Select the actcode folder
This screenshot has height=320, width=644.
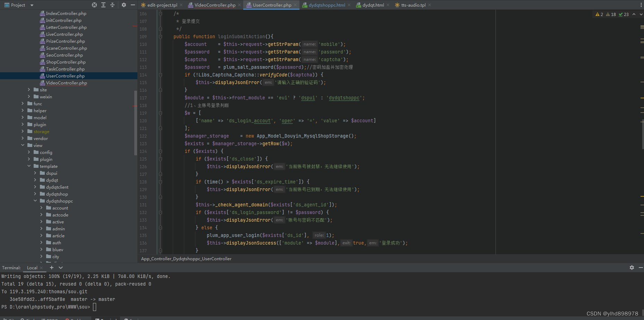point(57,215)
